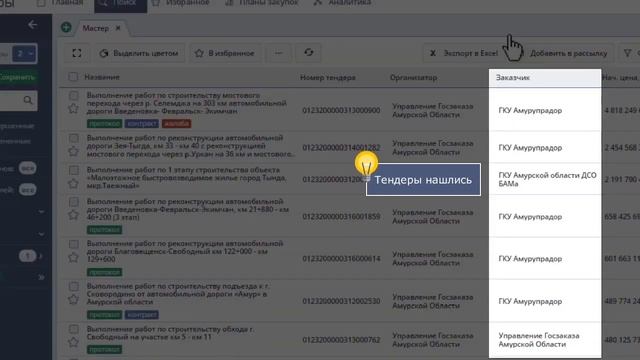Export results via Экспорт в Excel
The image size is (640, 360).
(x=463, y=53)
